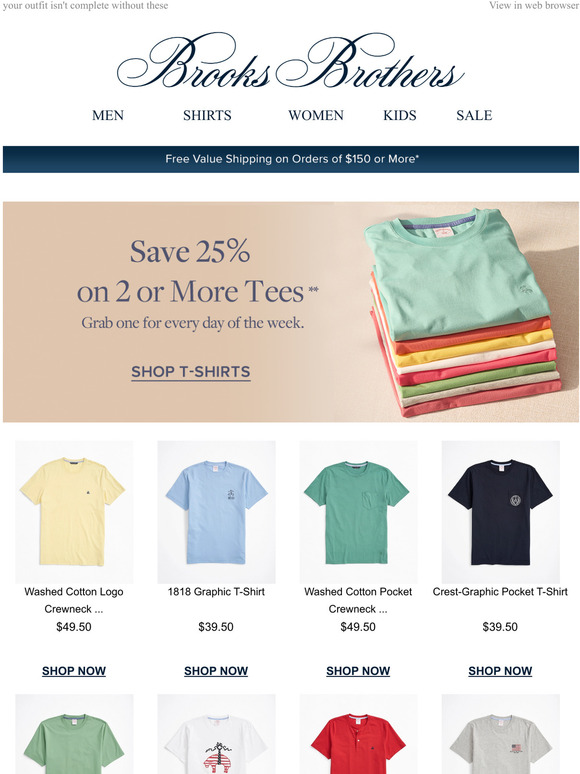Open the SALE section
Viewport: 580px width, 774px height.
click(x=474, y=116)
